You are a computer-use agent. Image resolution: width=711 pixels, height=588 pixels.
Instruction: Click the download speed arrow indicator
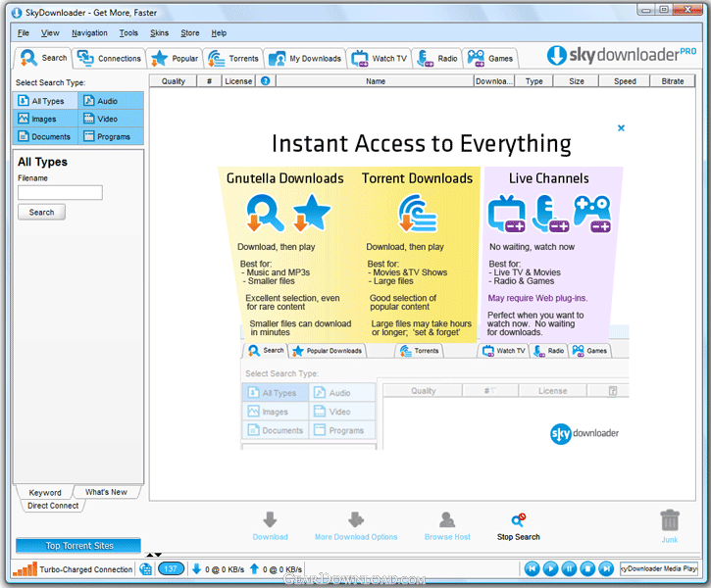coord(196,569)
